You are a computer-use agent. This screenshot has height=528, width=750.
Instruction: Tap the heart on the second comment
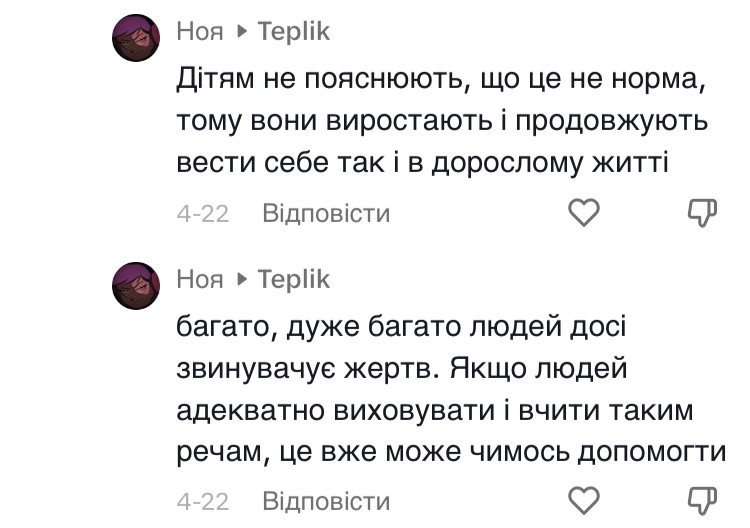[583, 499]
